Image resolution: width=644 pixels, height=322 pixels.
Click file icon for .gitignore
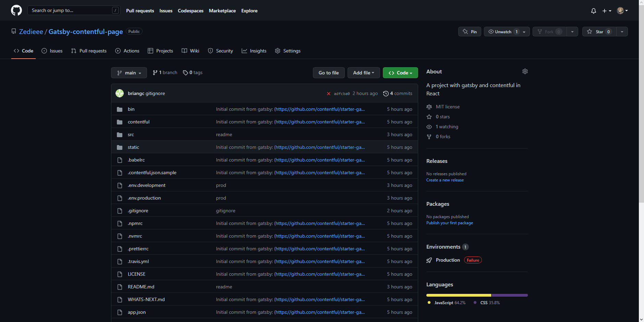click(x=120, y=211)
